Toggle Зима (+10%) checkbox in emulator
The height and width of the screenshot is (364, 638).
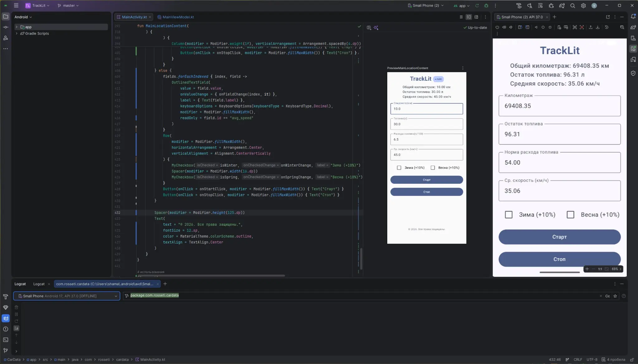coord(508,215)
